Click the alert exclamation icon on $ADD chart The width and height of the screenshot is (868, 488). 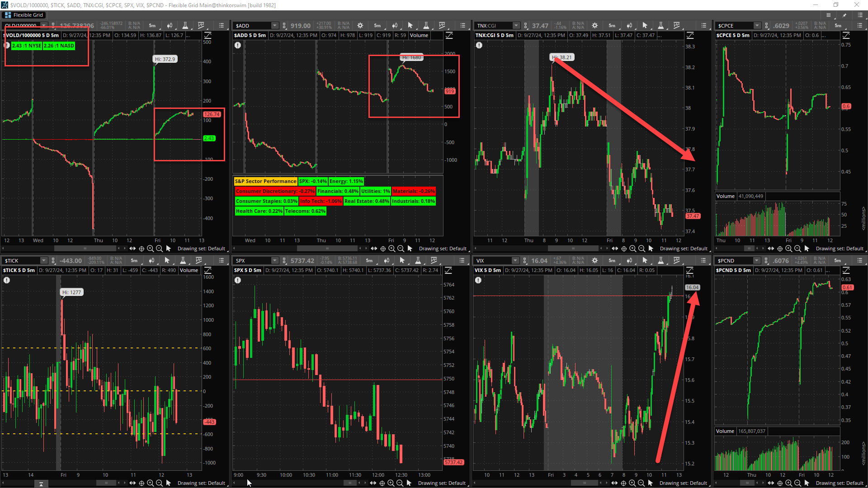238,45
